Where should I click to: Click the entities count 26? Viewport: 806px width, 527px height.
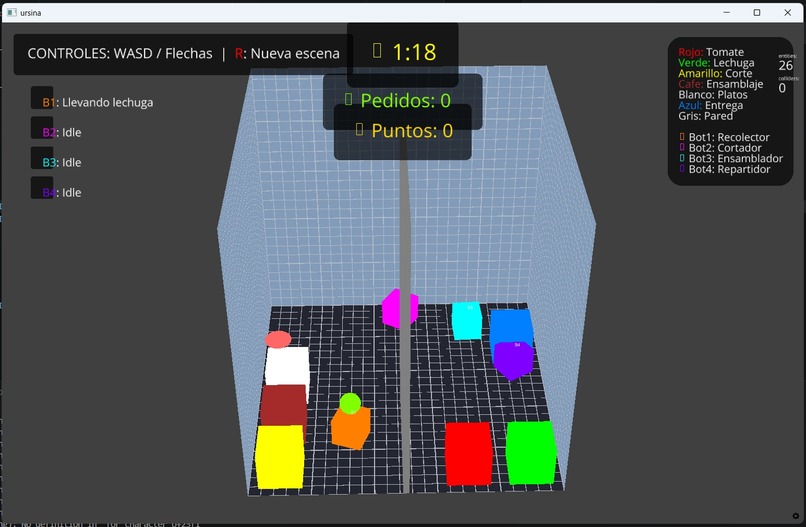(x=785, y=65)
